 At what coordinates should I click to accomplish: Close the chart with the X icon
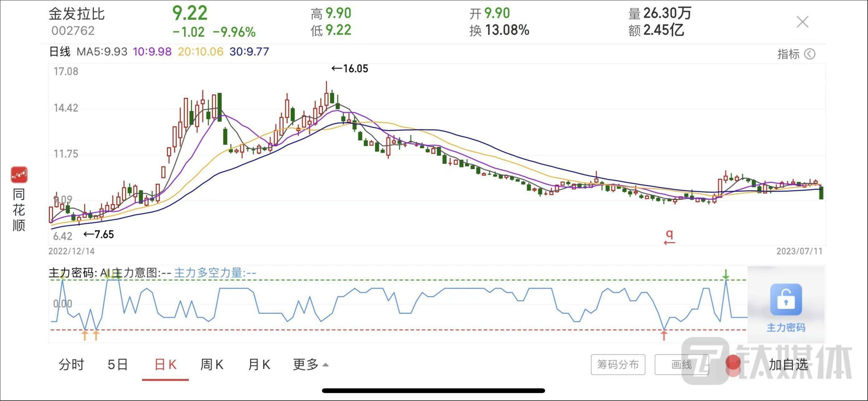(802, 22)
